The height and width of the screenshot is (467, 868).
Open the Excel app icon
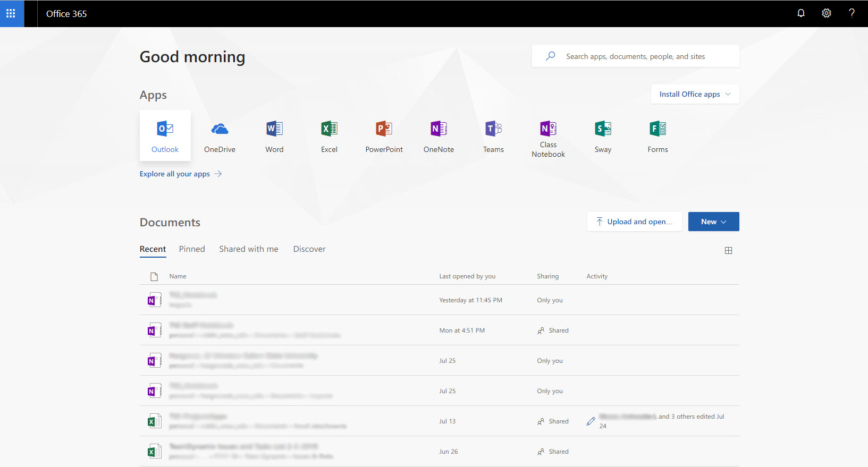coord(329,135)
